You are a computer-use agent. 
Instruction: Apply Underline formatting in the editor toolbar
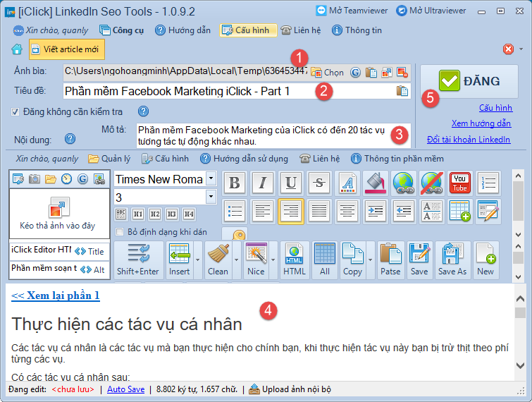tap(291, 183)
